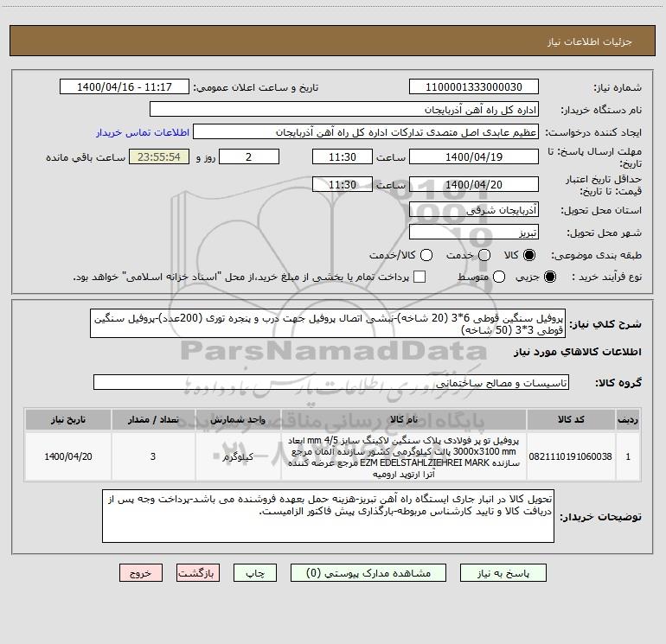Click the public announcement date field 1400/04/16

[x=125, y=86]
